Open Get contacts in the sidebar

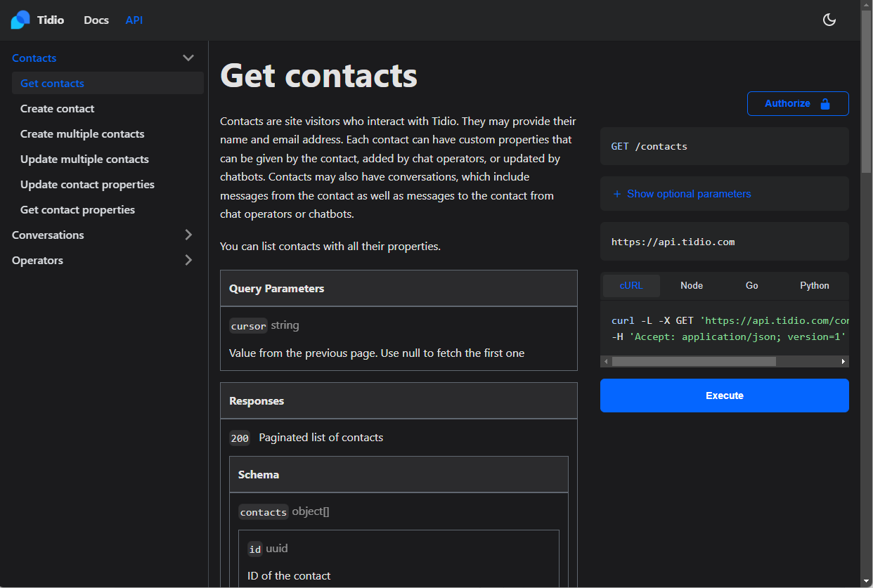click(x=108, y=83)
